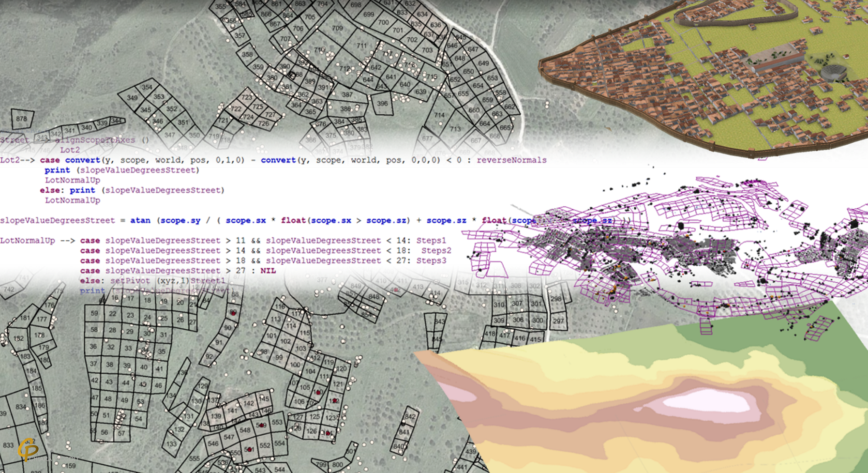Click lot number 307 on the map

[x=517, y=304]
